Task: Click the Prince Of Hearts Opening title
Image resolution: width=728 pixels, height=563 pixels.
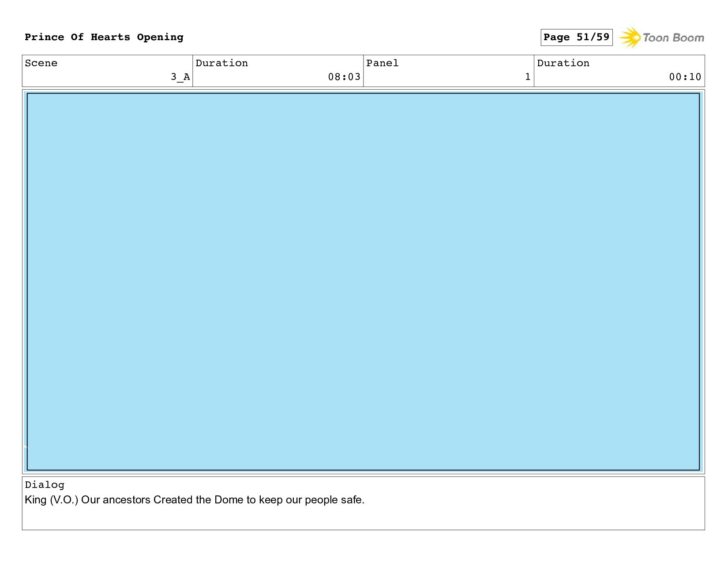Action: pos(104,37)
